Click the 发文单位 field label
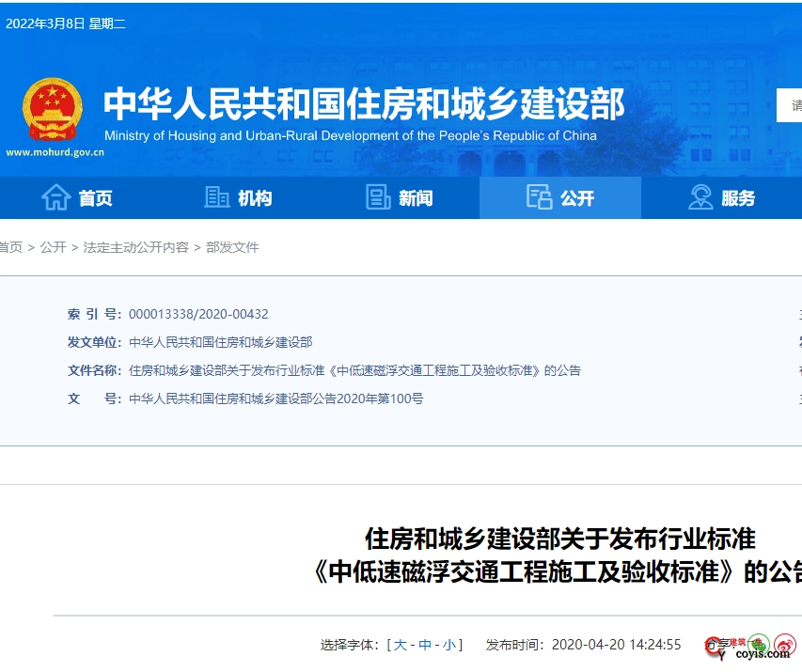 click(94, 342)
